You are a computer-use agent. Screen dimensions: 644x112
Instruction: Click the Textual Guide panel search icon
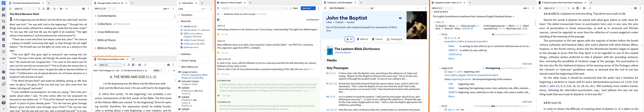pos(569,8)
